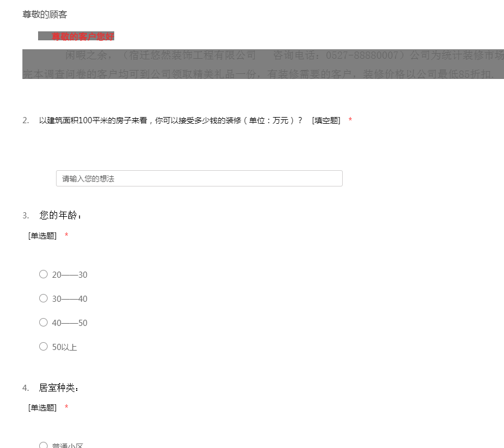Click the red '尊敬的客户您好' greeting text

pyautogui.click(x=82, y=36)
